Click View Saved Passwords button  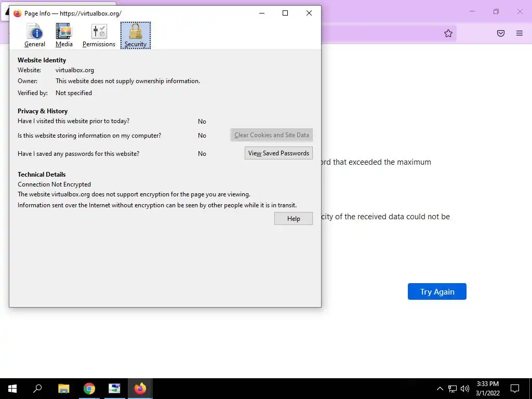[x=278, y=153]
